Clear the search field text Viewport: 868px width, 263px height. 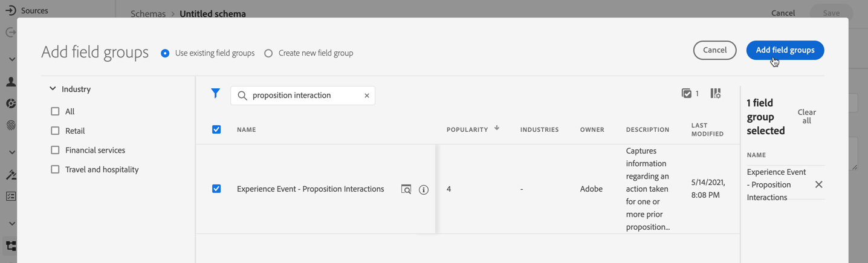[x=367, y=96]
